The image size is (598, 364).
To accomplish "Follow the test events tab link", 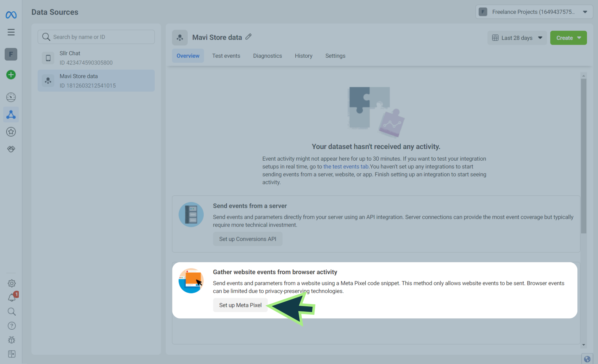I will (346, 167).
